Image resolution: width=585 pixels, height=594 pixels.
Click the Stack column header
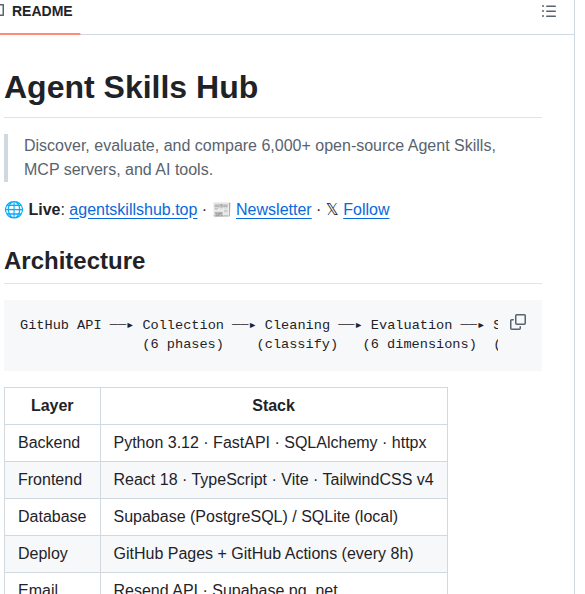274,406
